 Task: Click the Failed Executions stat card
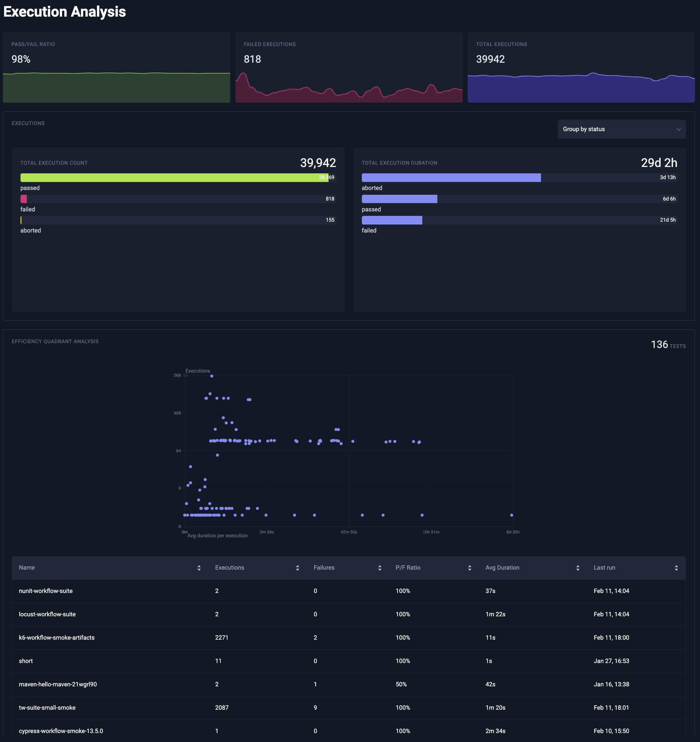click(349, 67)
